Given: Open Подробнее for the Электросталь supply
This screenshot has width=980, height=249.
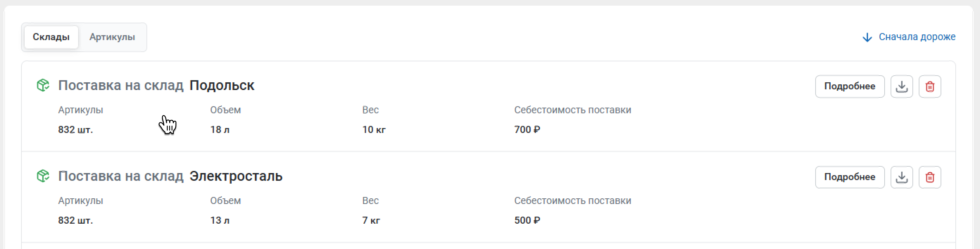Looking at the screenshot, I should click(849, 177).
